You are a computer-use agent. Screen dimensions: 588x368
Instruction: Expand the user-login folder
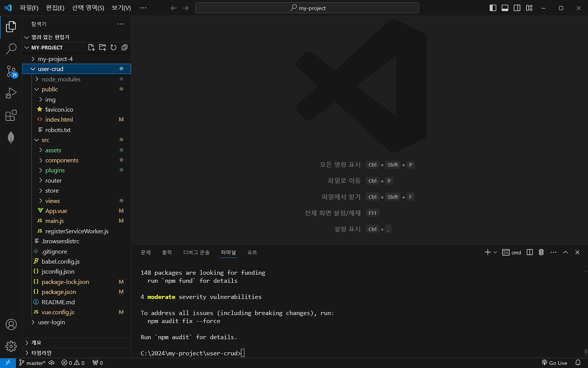coord(77,322)
